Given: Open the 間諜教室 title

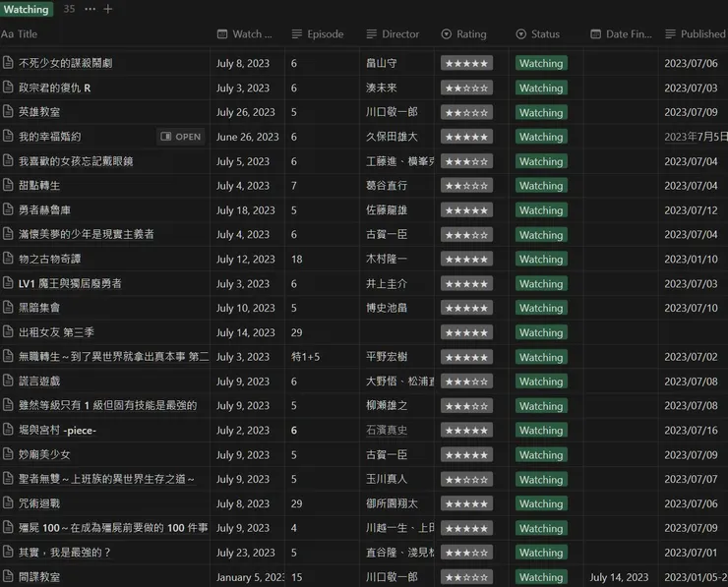Looking at the screenshot, I should [x=39, y=577].
